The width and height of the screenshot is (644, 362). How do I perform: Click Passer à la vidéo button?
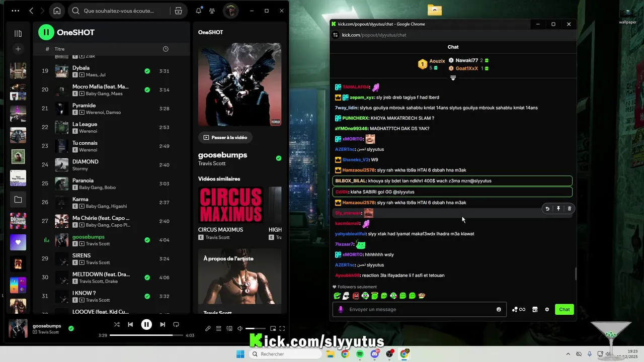[225, 137]
